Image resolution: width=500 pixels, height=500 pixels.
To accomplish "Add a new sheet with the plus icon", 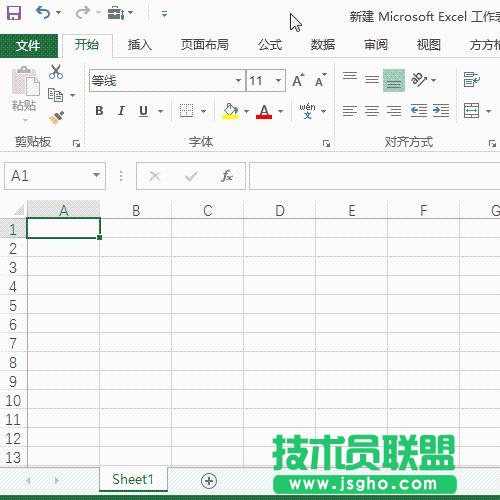I will click(x=209, y=481).
